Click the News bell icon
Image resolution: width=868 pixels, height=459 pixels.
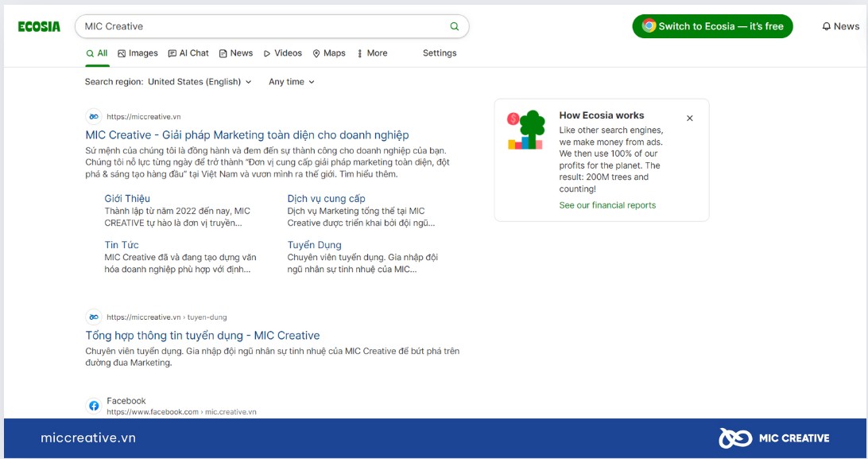tap(827, 26)
